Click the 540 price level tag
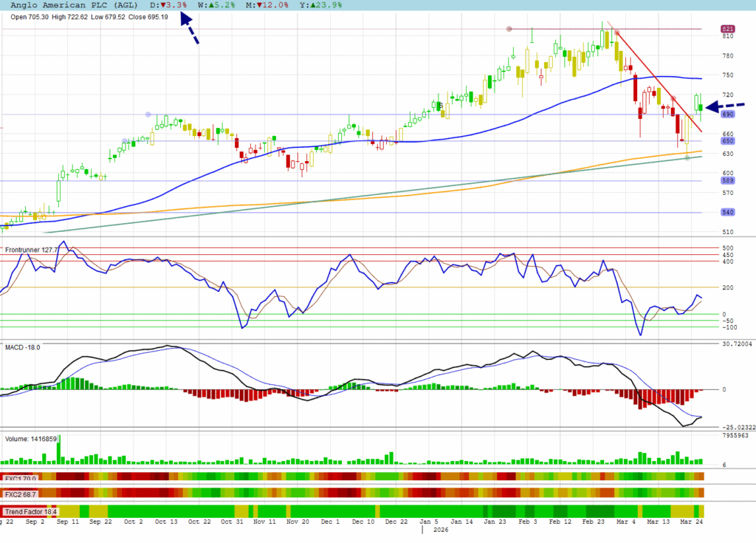The image size is (756, 543). click(x=727, y=213)
